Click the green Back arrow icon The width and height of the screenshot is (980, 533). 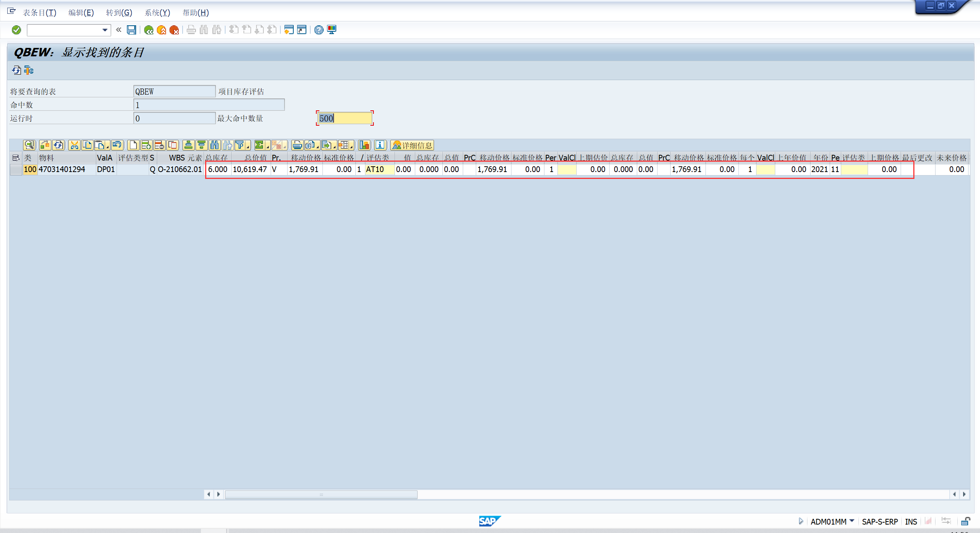(x=149, y=30)
